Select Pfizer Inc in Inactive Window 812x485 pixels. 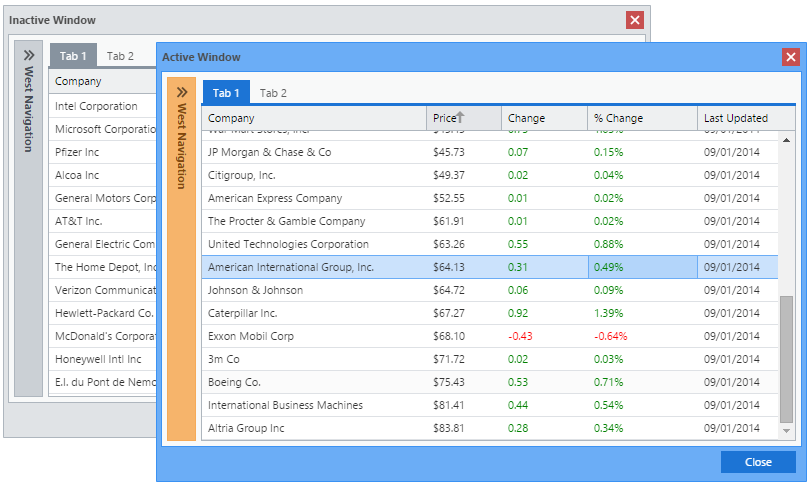[x=103, y=152]
